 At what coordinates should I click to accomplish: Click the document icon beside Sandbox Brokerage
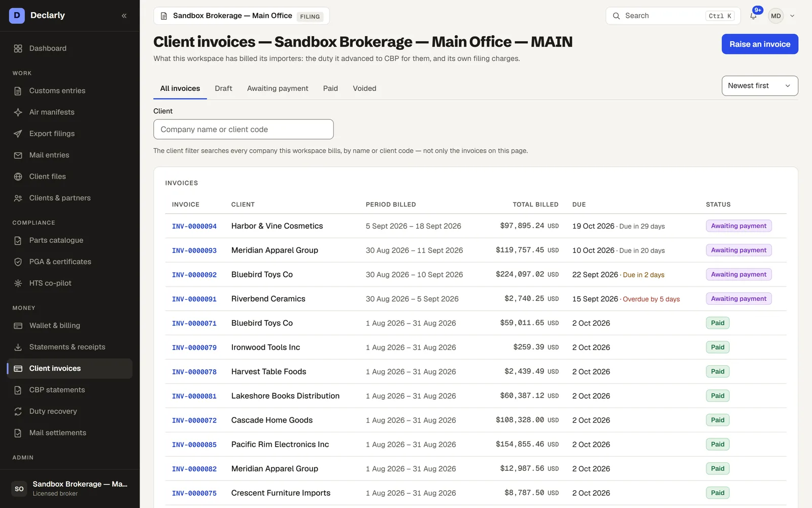click(164, 16)
